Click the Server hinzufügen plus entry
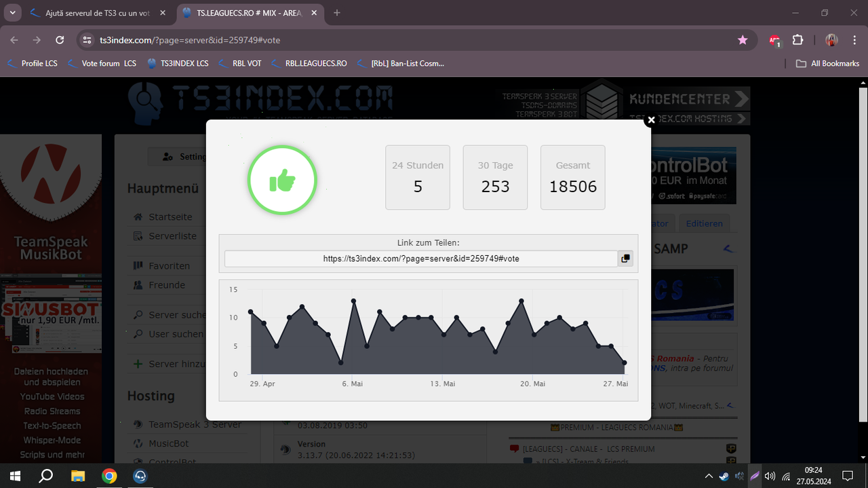This screenshot has width=868, height=488. [x=168, y=364]
